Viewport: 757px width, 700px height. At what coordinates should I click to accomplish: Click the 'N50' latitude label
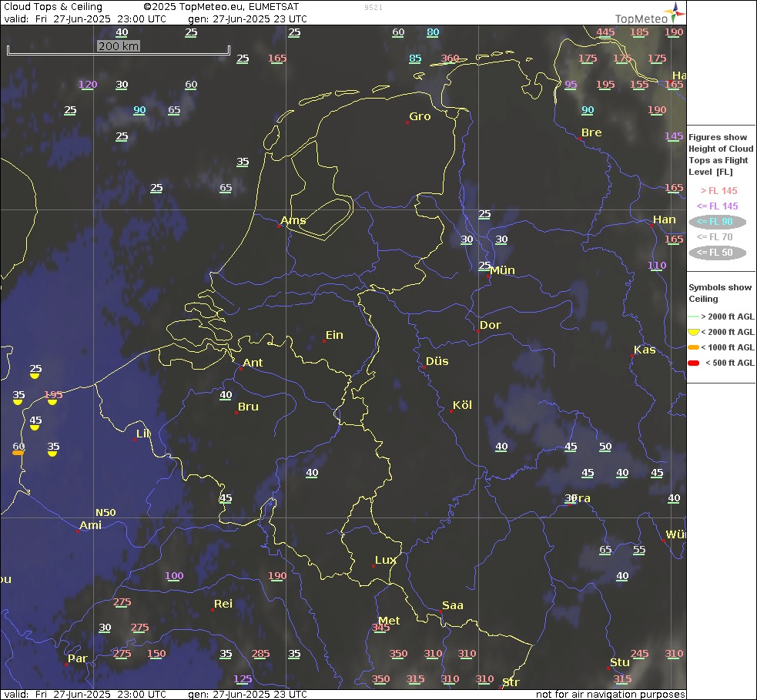tap(106, 513)
